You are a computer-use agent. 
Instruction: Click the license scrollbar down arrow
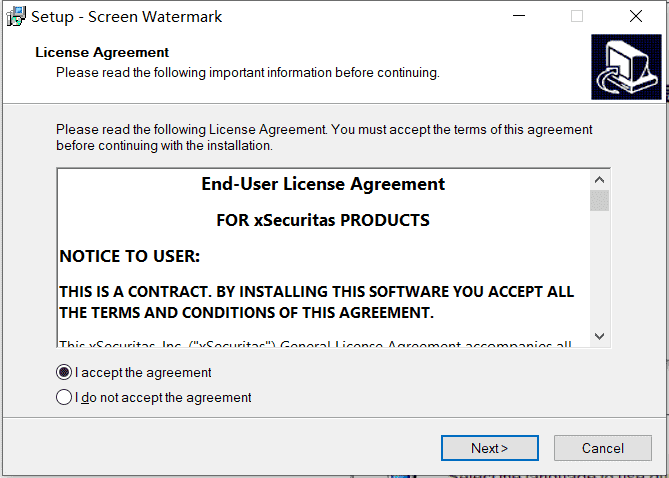(599, 336)
